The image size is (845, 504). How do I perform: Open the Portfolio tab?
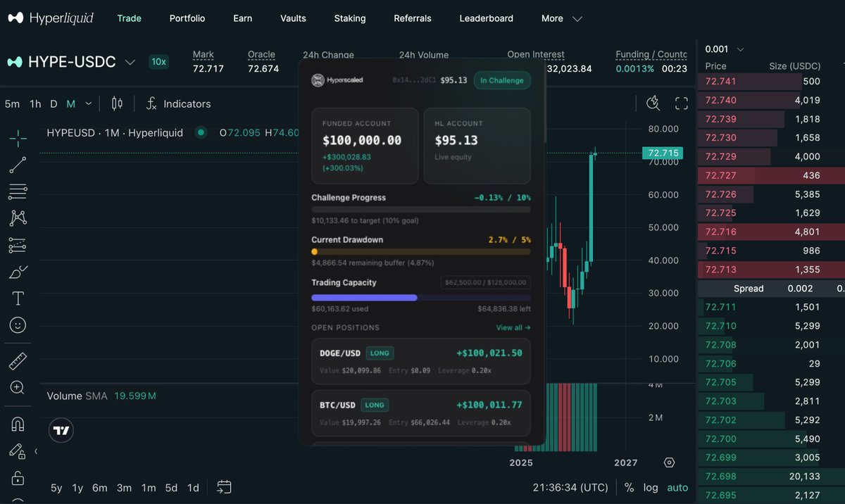tap(187, 18)
